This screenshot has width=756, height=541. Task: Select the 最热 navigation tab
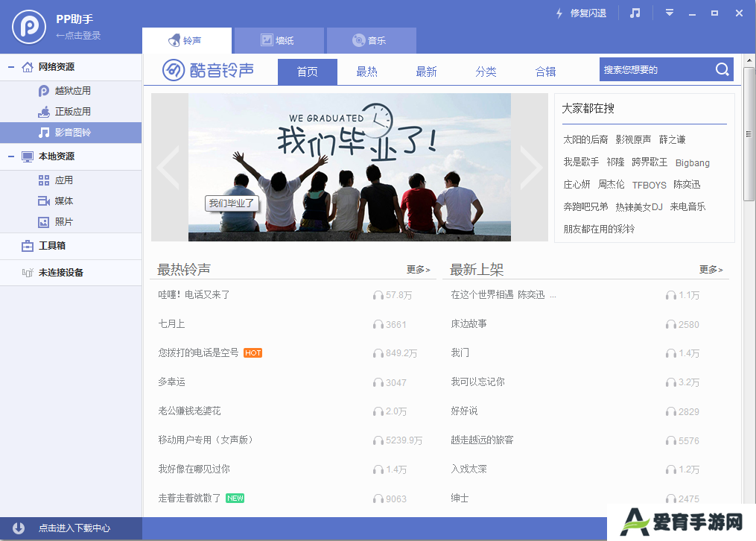pos(367,72)
